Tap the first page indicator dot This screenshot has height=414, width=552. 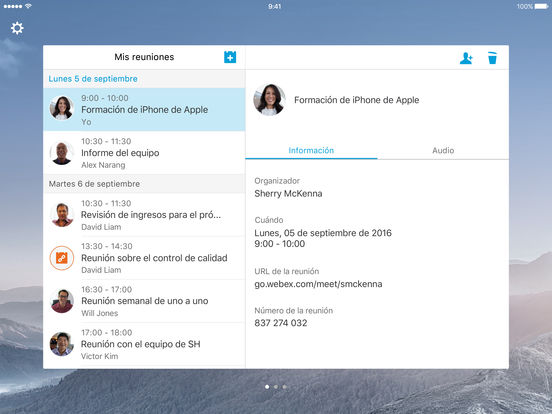click(267, 387)
